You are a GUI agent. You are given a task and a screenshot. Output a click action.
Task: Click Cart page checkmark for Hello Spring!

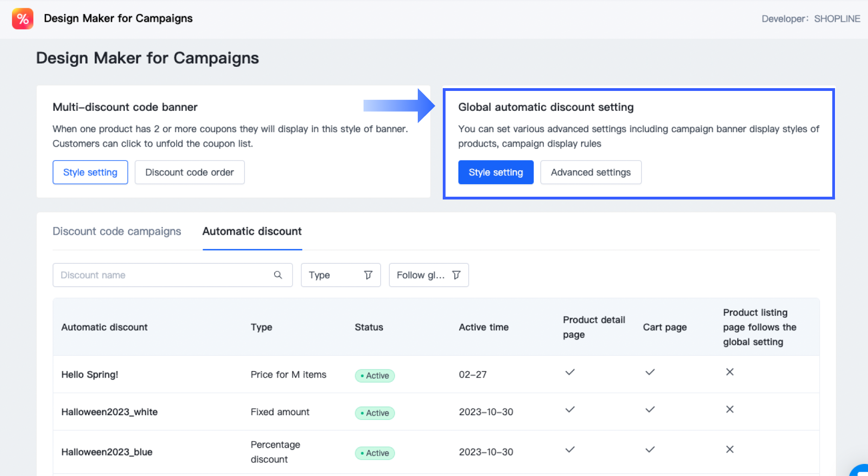pyautogui.click(x=650, y=372)
